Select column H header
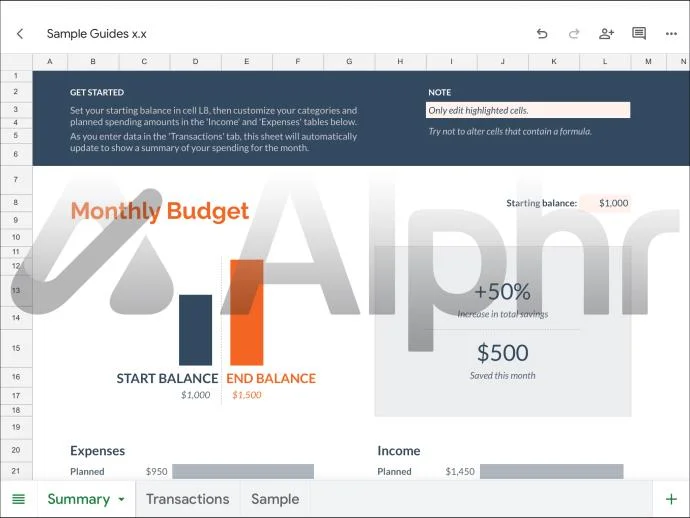Viewport: 690px width, 518px height. pos(400,62)
